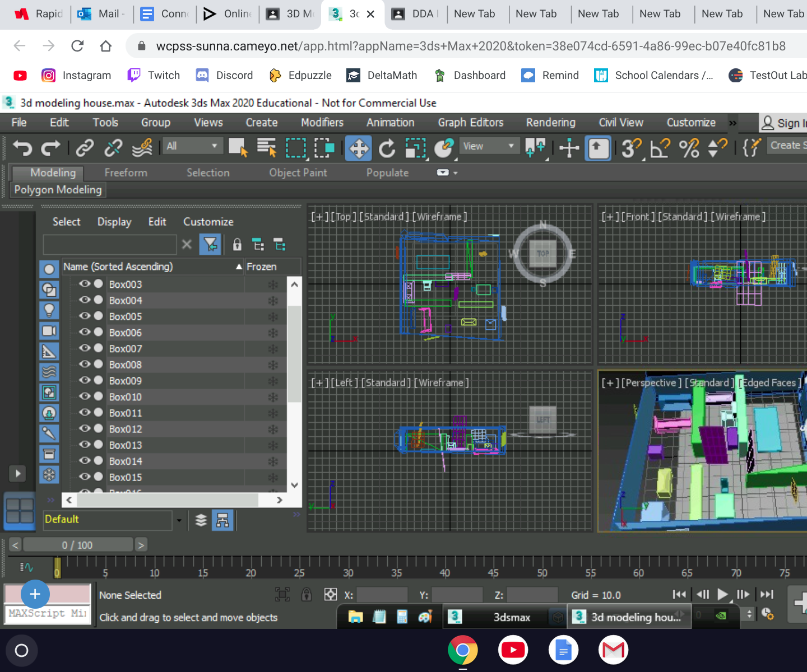Screen dimensions: 807x672
Task: Activate the Select and Rotate tool
Action: [x=387, y=148]
